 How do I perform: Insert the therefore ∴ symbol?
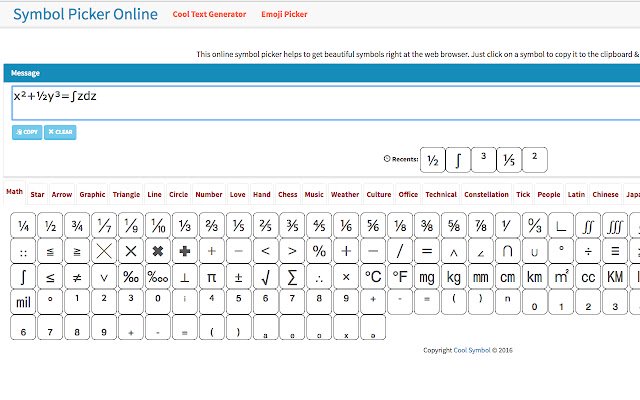coord(319,277)
